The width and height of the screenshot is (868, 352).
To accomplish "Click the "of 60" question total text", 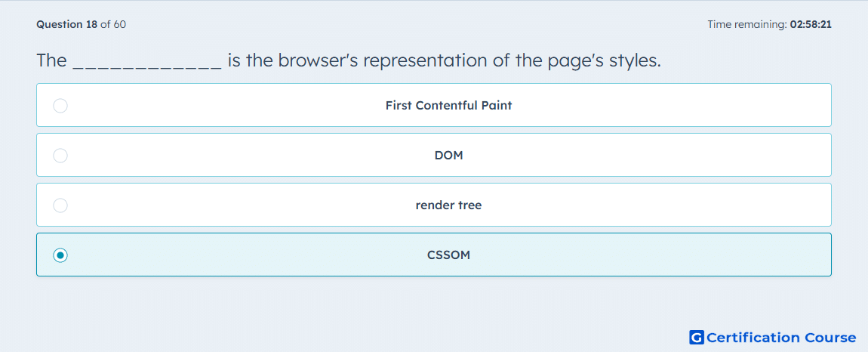I will click(113, 24).
